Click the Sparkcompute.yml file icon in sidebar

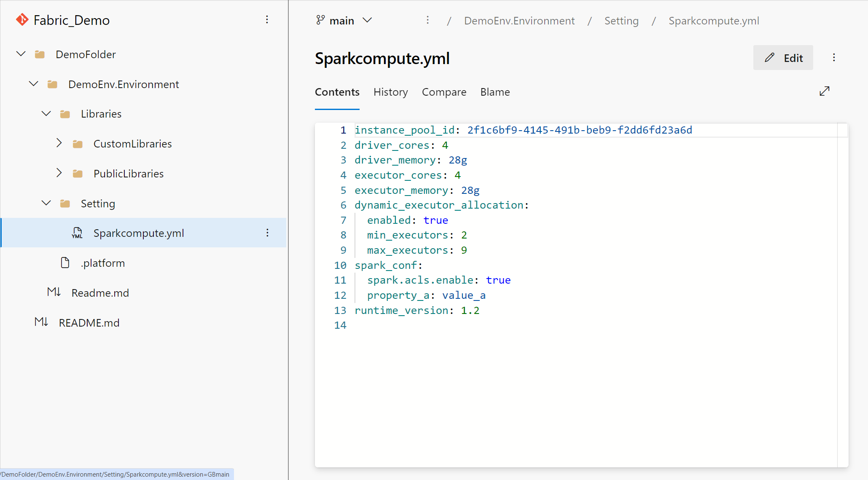77,233
